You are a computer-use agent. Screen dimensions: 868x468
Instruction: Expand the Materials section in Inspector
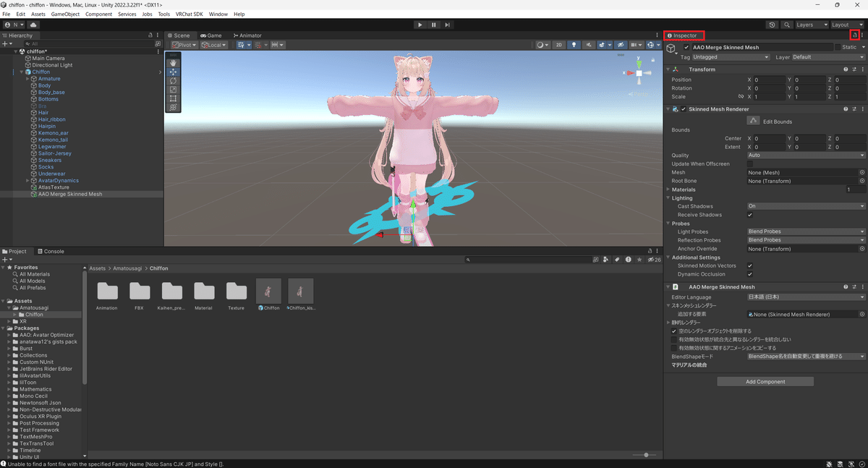[668, 190]
